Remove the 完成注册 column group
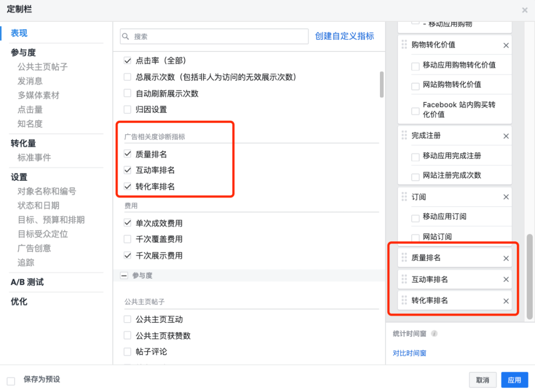Viewport: 535px width, 392px height. 506,136
